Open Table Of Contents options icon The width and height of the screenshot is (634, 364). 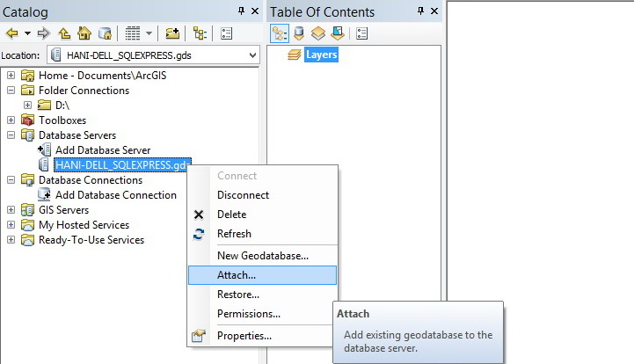click(362, 33)
